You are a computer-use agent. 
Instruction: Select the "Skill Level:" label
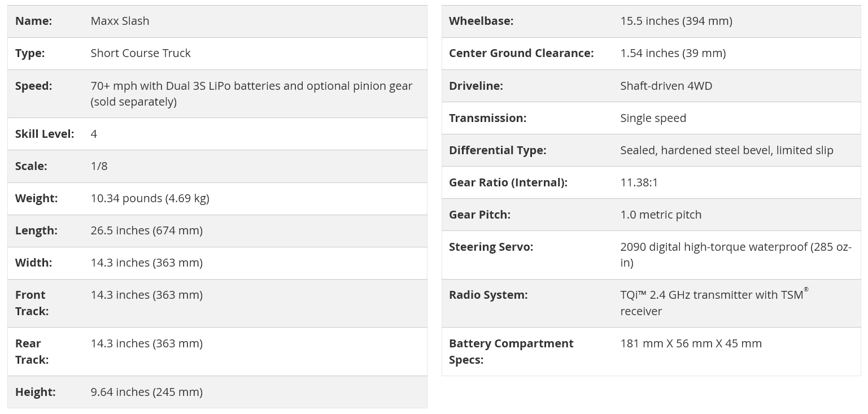coord(45,134)
